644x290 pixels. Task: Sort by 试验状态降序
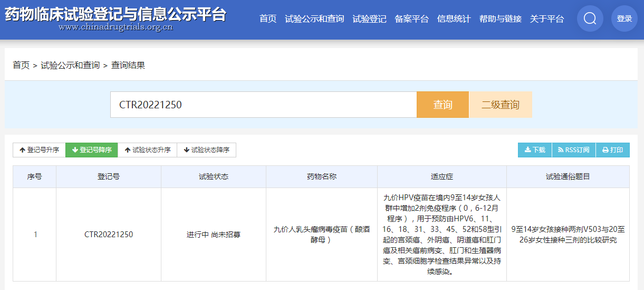click(207, 150)
